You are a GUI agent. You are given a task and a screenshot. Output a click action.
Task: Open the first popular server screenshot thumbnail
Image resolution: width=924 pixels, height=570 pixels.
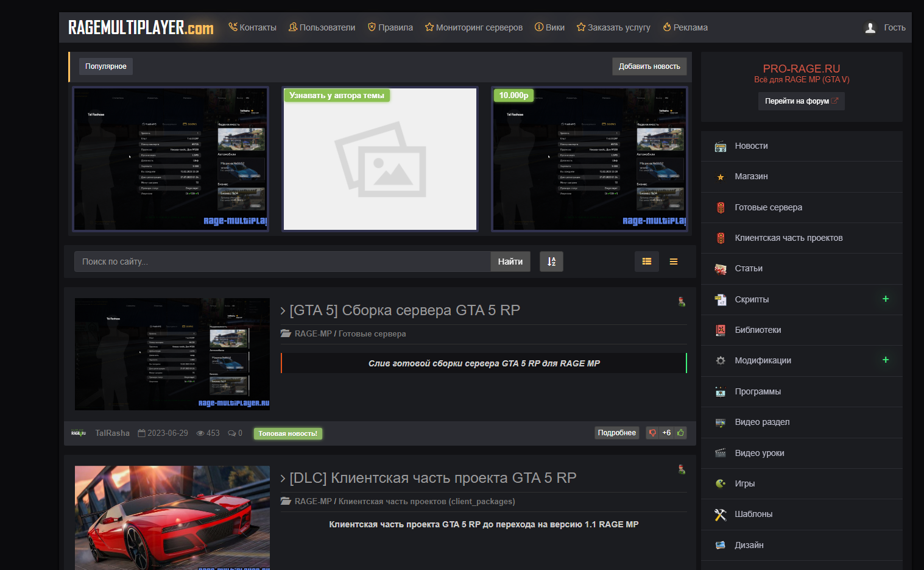point(171,159)
